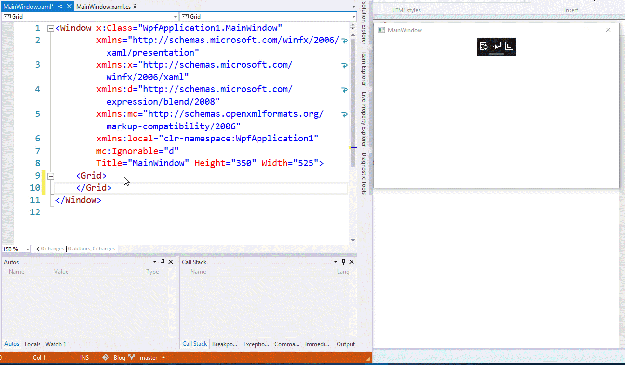
Task: Open the Solution Explorer side tab
Action: tap(364, 23)
